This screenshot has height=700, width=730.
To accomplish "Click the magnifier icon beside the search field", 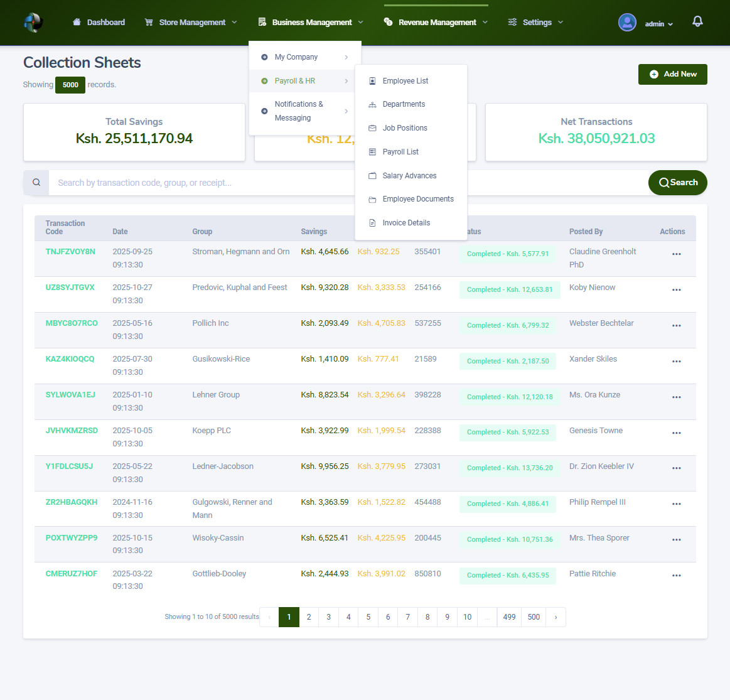I will [36, 182].
